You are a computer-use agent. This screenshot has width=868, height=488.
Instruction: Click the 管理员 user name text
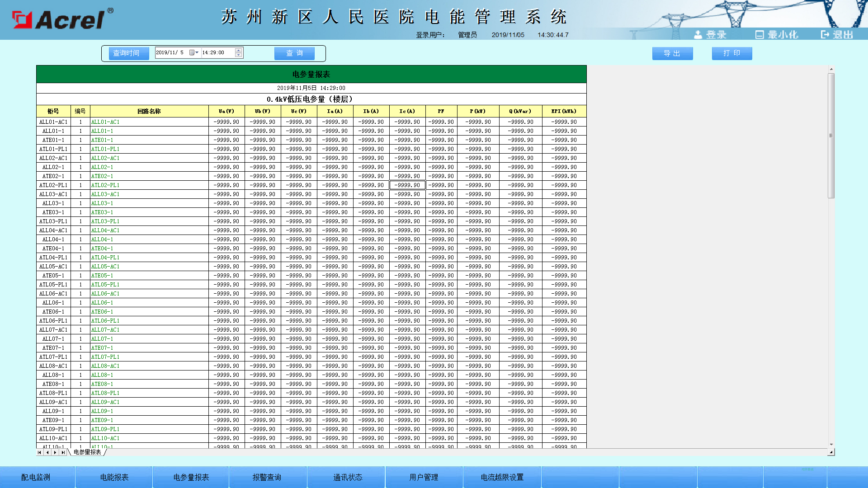point(467,35)
